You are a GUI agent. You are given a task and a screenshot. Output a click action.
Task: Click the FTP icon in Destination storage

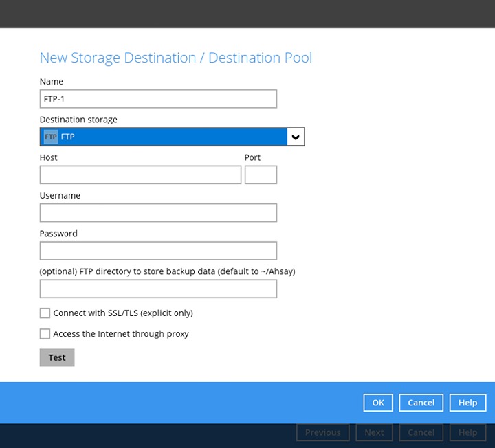pyautogui.click(x=50, y=137)
